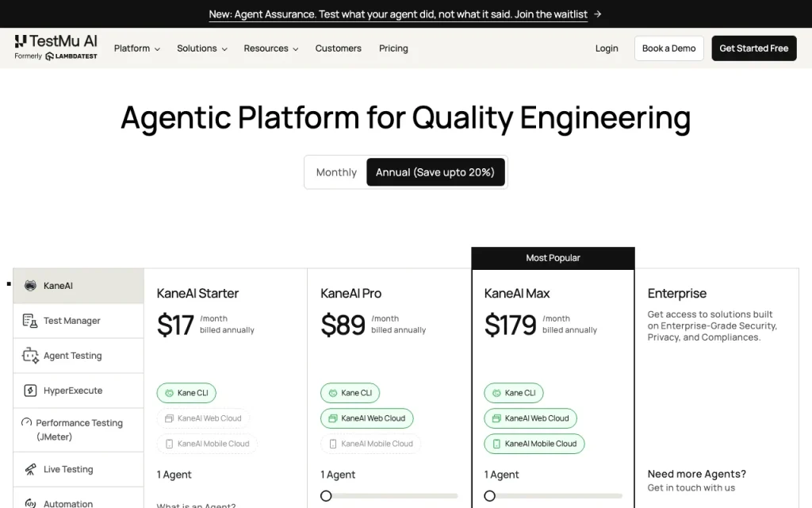812x508 pixels.
Task: Click the arrow icon in the announcement banner
Action: click(x=598, y=14)
